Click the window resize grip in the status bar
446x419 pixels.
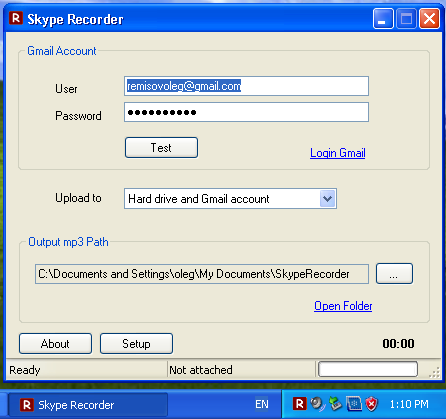click(x=434, y=373)
